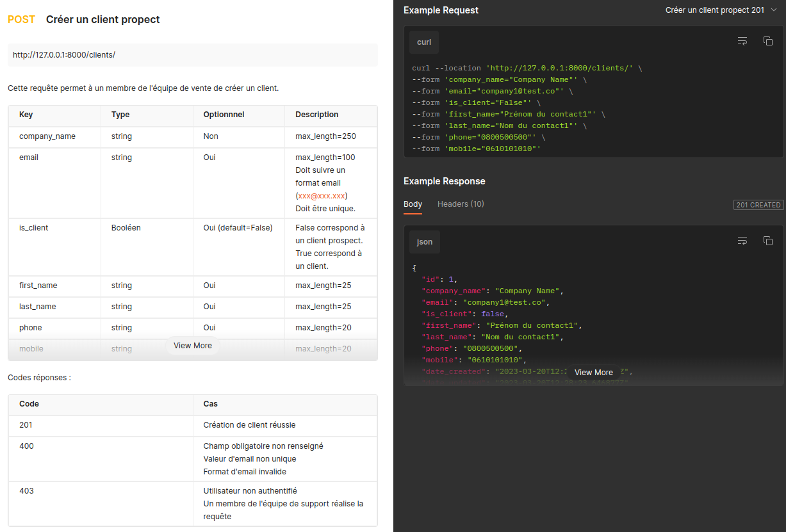Click the xxx@xxx.xxx email format link
Screen dimensions: 786x532
click(x=322, y=196)
